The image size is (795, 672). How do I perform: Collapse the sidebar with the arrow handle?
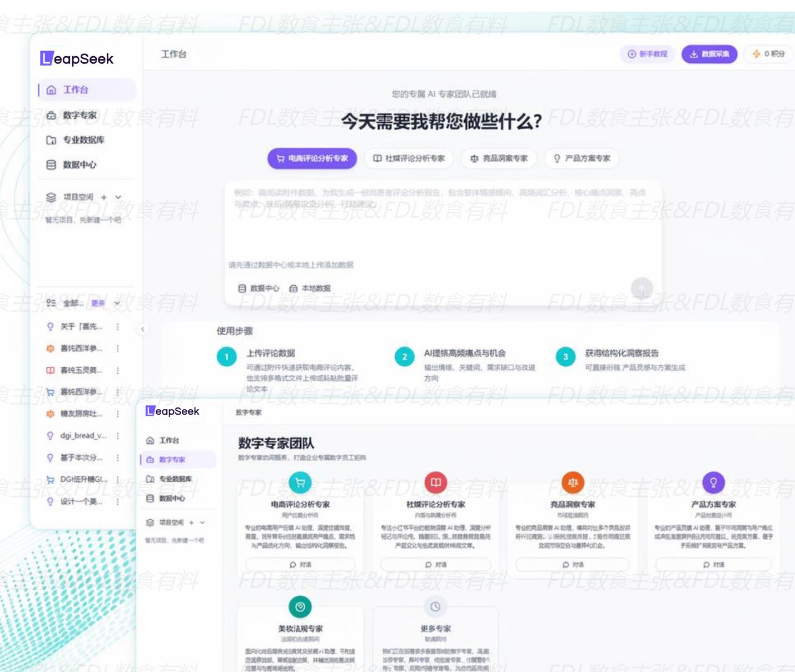point(142,329)
